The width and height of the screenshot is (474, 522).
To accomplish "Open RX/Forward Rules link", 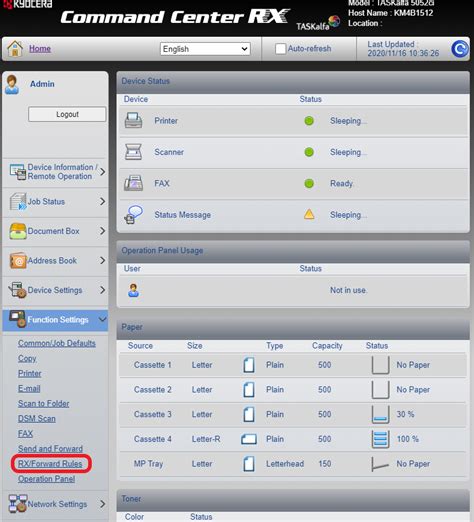I will click(50, 464).
